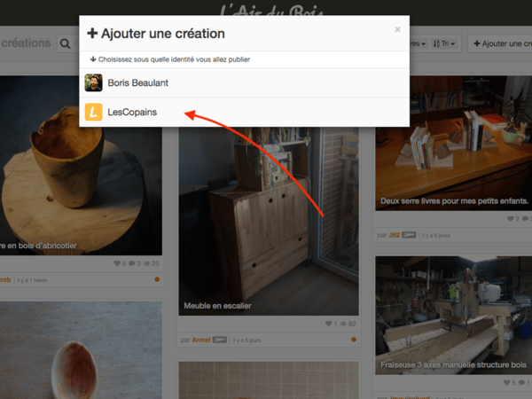Viewport: 532px width, 399px height.
Task: Click the orange LesCopains logo icon
Action: point(93,113)
